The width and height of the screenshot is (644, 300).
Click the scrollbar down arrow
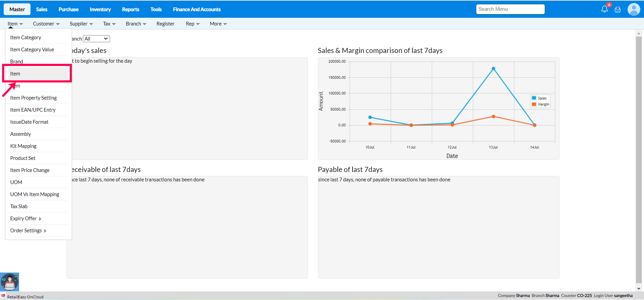pyautogui.click(x=639, y=289)
